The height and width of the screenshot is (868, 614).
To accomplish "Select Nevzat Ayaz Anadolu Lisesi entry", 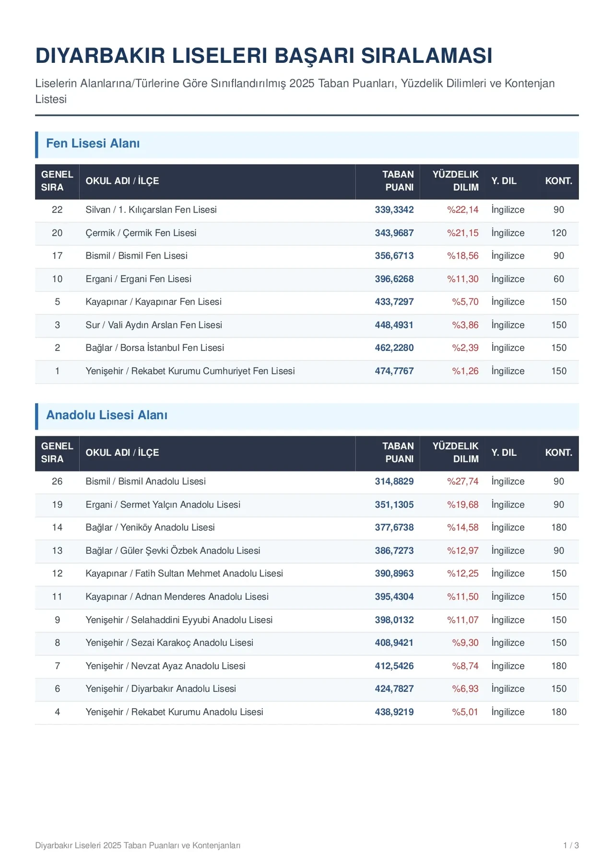I will [x=165, y=666].
